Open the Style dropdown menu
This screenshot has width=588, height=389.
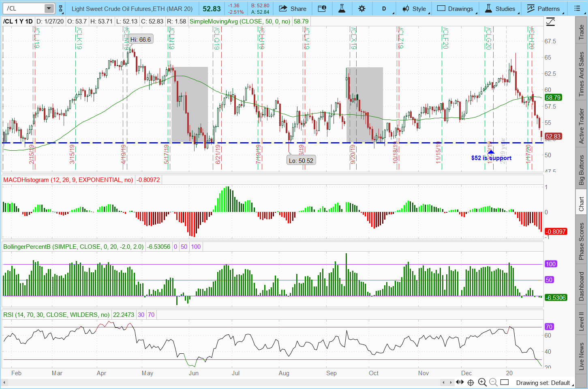click(x=414, y=9)
